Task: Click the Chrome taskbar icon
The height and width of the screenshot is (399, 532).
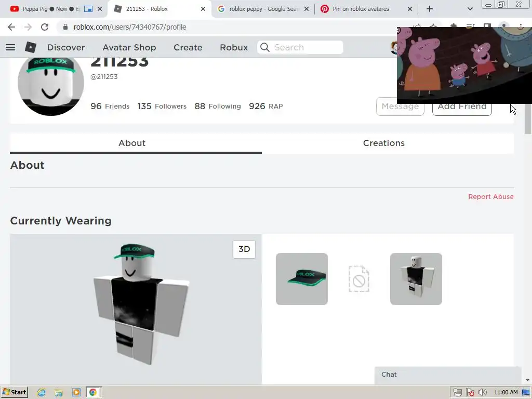Action: [x=93, y=393]
